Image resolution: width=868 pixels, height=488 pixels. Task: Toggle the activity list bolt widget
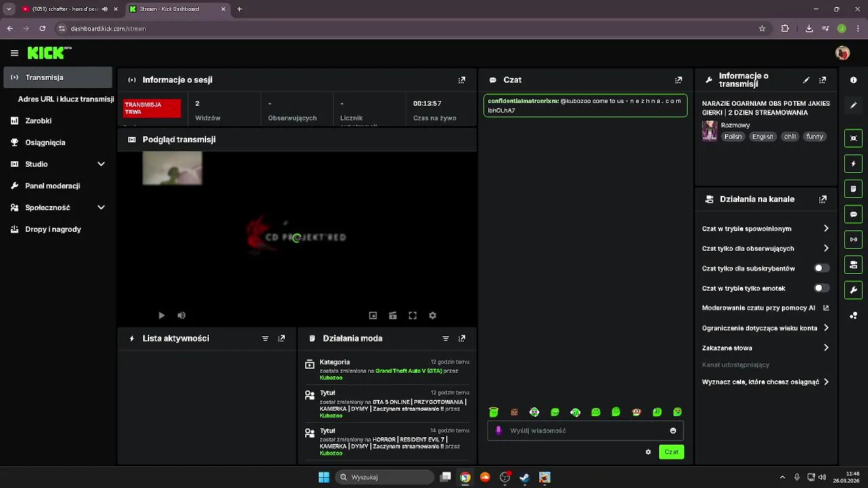click(853, 164)
